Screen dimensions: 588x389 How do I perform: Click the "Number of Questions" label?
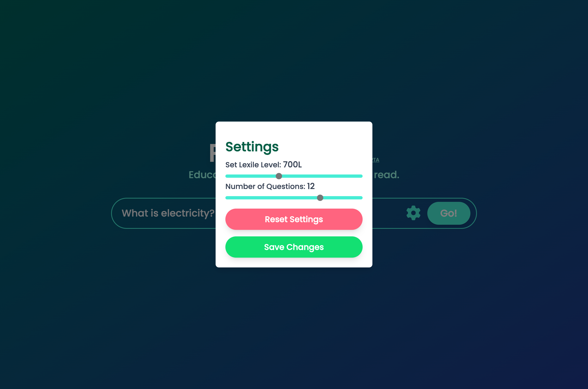265,186
